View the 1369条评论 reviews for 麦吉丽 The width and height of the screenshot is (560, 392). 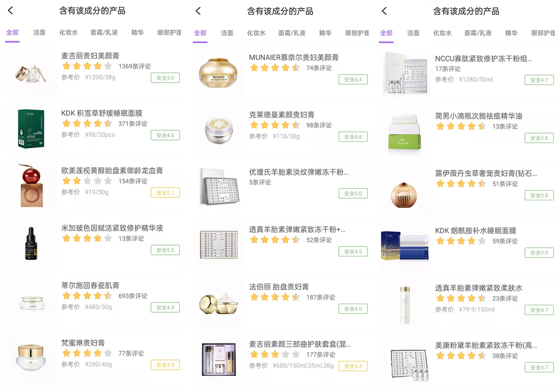pyautogui.click(x=134, y=67)
